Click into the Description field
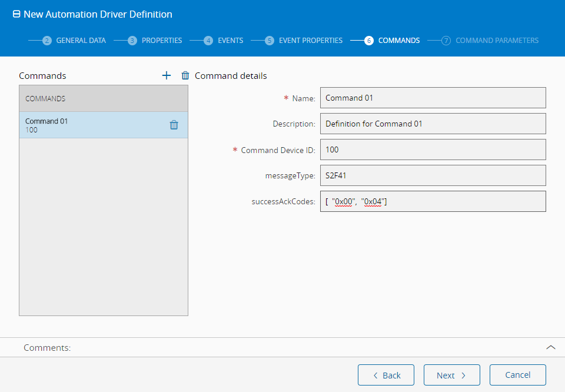The height and width of the screenshot is (392, 565). tap(433, 124)
